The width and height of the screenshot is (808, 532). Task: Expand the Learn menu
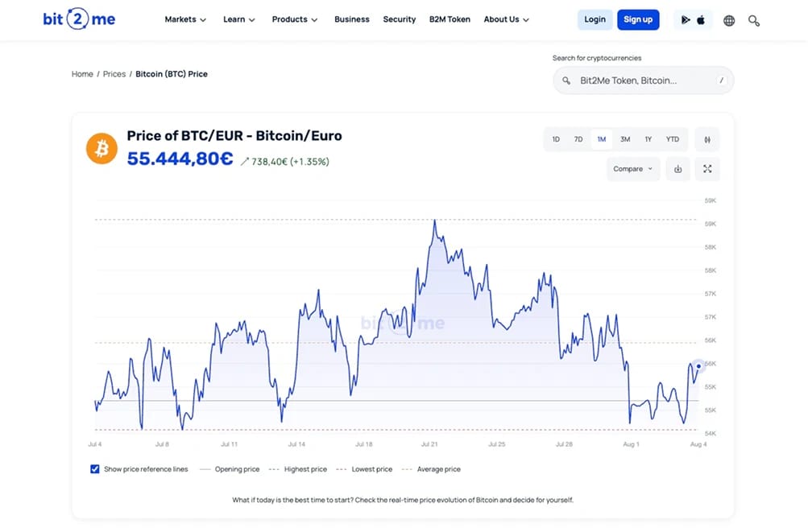click(x=239, y=19)
